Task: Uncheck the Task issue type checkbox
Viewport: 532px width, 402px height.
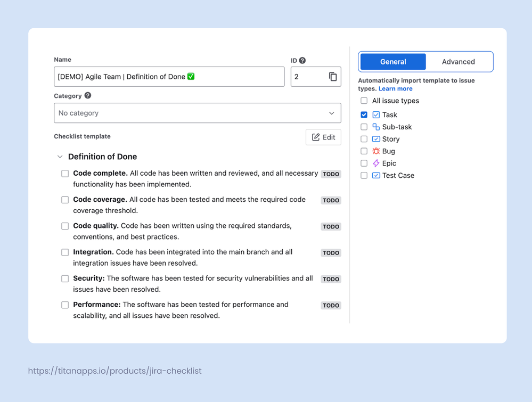Action: coord(364,114)
